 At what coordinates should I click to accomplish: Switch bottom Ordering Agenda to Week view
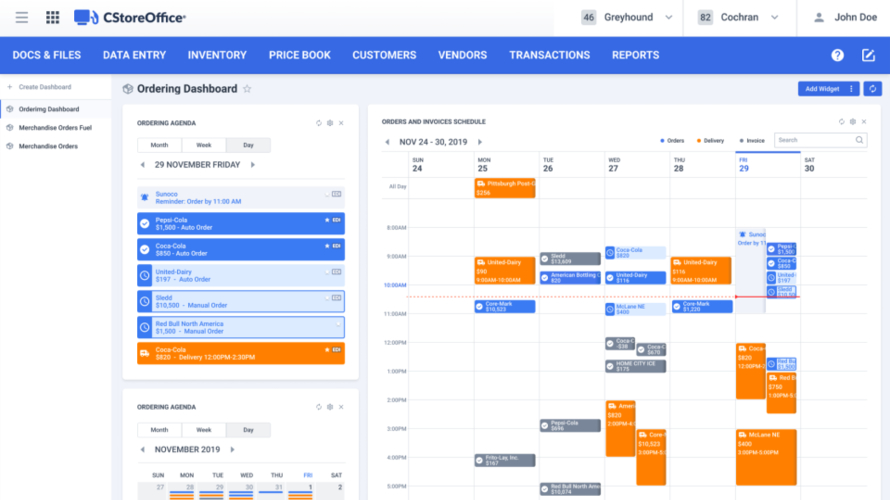(204, 430)
